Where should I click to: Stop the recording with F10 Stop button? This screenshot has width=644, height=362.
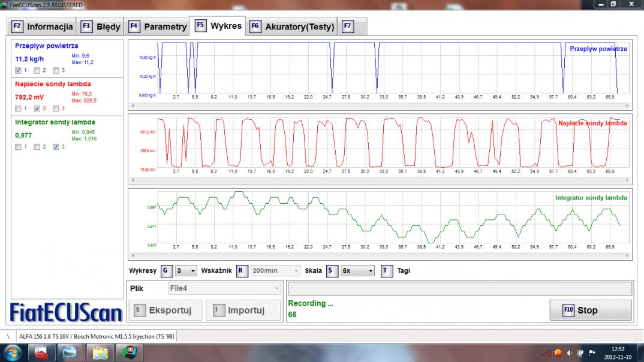pyautogui.click(x=590, y=310)
